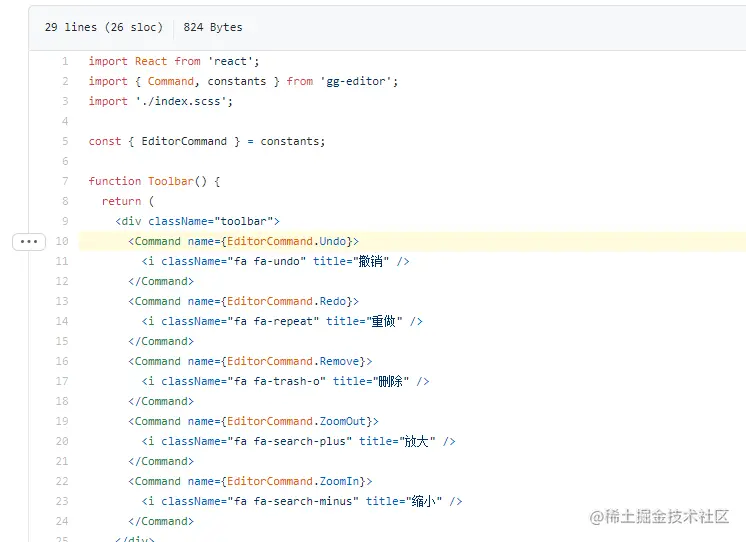The height and width of the screenshot is (542, 746).
Task: Click the 'react' import string
Action: click(230, 61)
